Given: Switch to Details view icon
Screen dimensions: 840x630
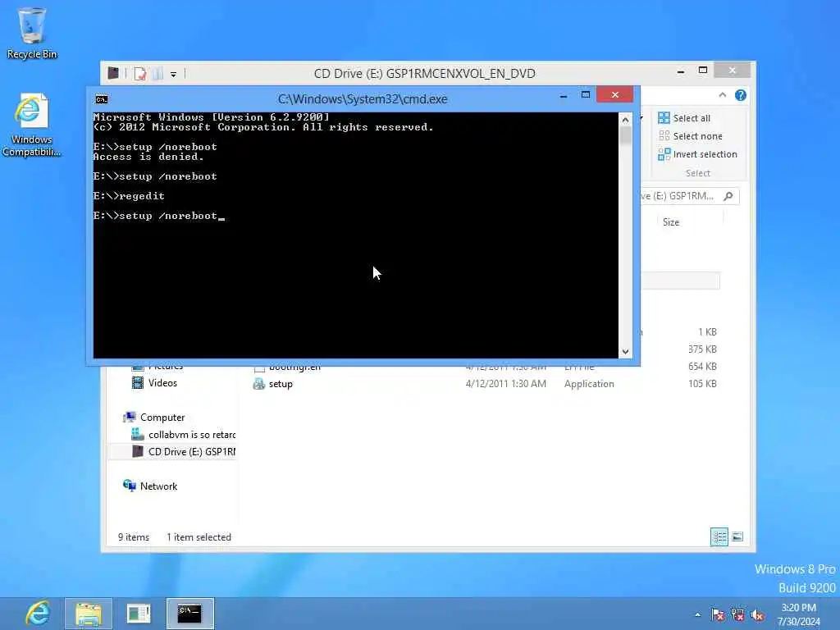Looking at the screenshot, I should pos(719,536).
